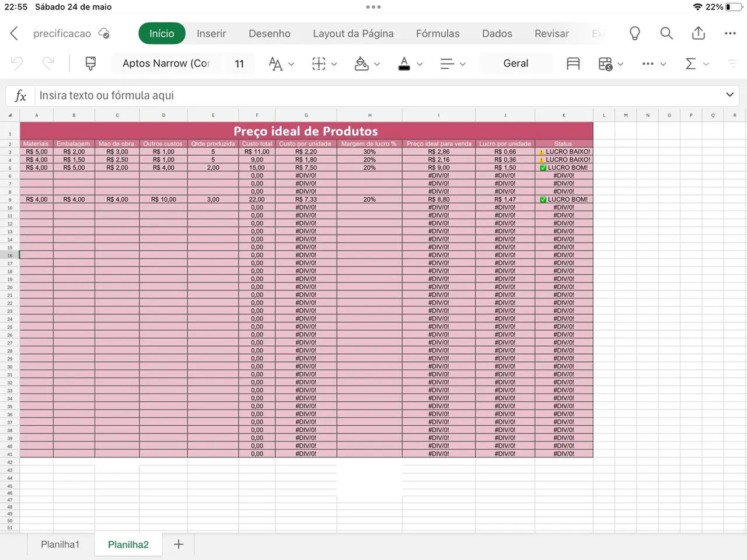Click the Margem de lucro % header

[369, 143]
